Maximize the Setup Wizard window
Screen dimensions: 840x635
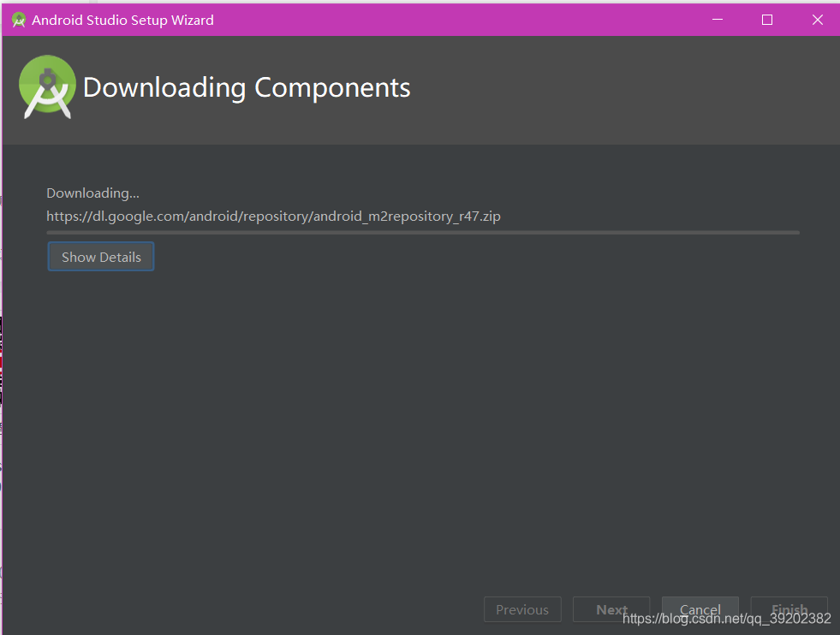coord(767,20)
